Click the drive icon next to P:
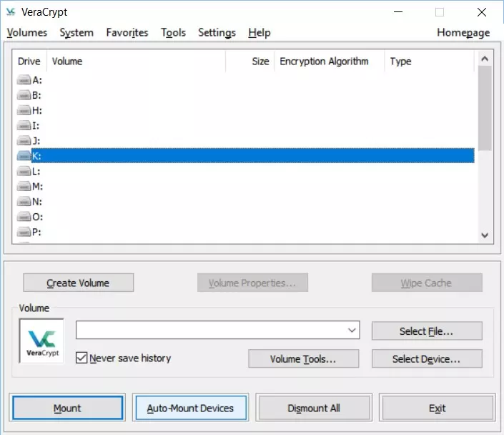The height and width of the screenshot is (435, 504). (24, 232)
